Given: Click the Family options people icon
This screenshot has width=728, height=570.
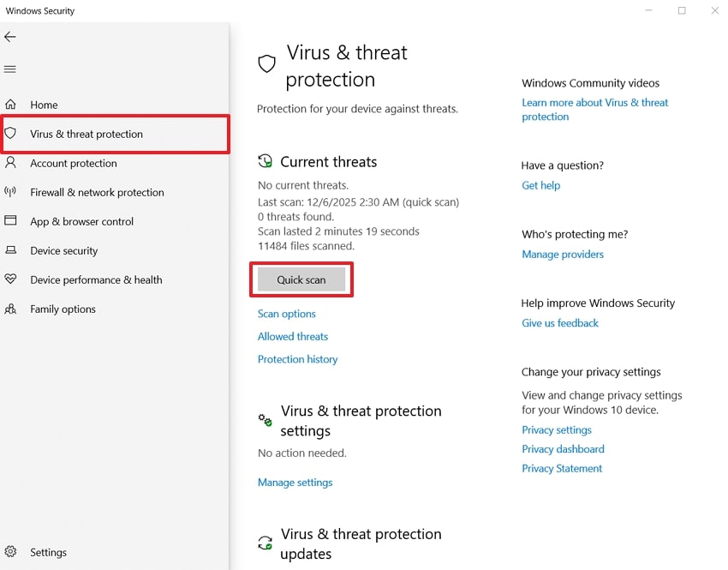Looking at the screenshot, I should pos(11,309).
